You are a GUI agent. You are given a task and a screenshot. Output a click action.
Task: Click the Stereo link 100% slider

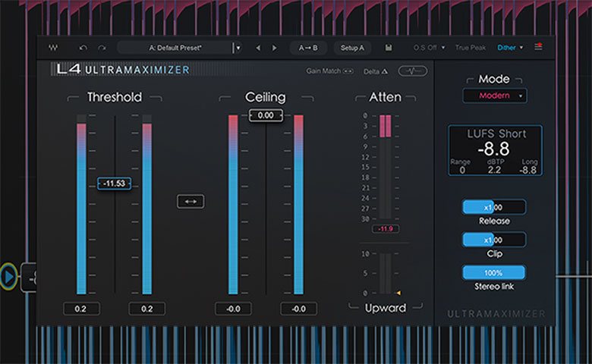click(x=494, y=273)
